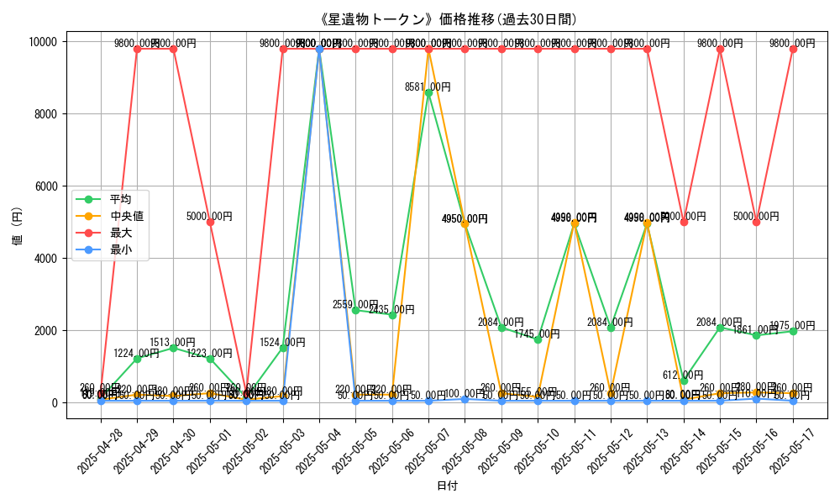Click the green average marker on 2025-05-10
Screen dimensions: 840x504
pos(538,339)
